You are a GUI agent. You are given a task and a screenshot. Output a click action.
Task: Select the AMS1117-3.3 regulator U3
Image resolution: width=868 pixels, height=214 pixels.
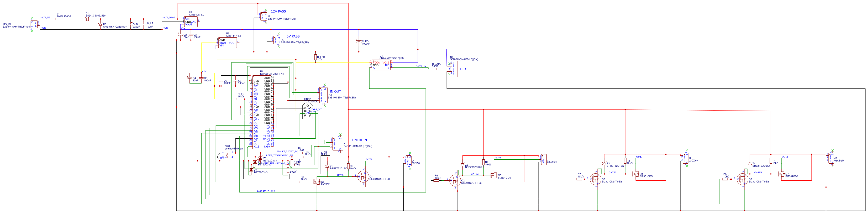pyautogui.click(x=228, y=43)
